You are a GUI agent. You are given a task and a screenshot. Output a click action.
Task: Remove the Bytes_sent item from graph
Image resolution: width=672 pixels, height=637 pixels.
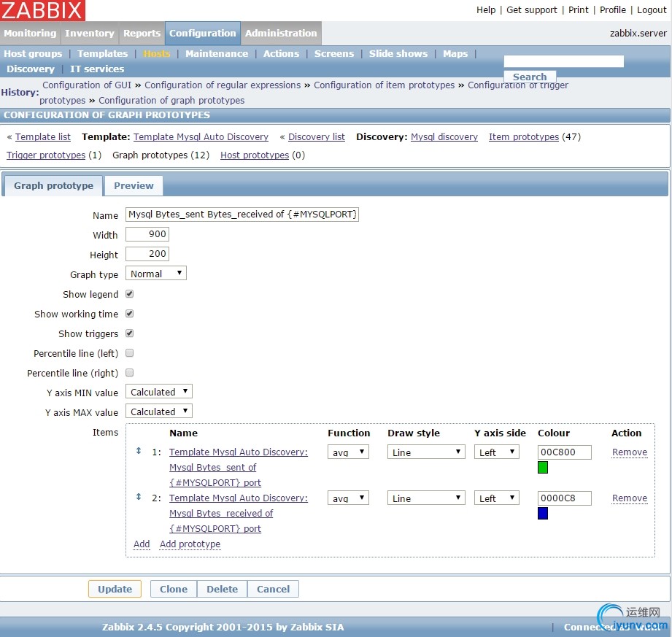click(629, 452)
